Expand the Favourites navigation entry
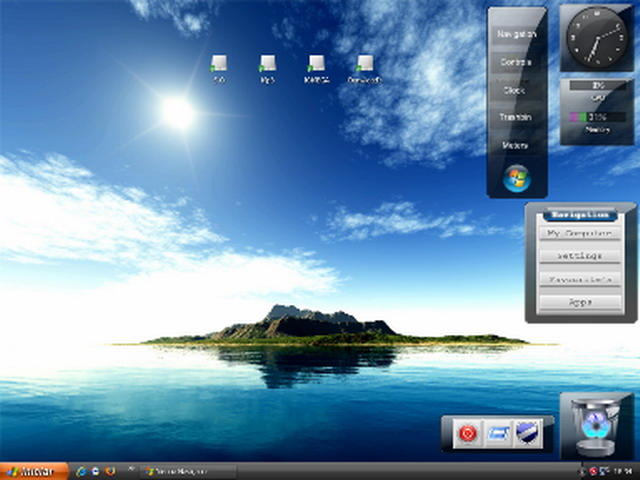Screen dimensions: 640x480 pos(580,278)
